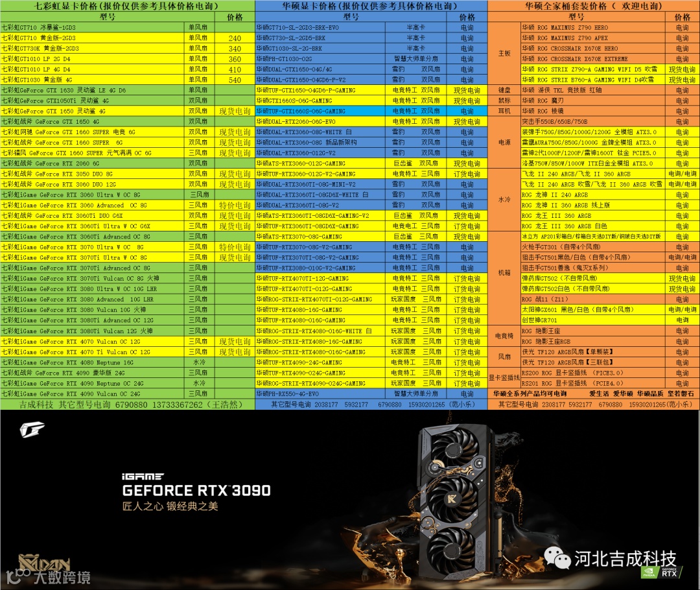Select the 华硕PH-GT1030-O2G cell
The image size is (700, 590).
click(x=320, y=59)
